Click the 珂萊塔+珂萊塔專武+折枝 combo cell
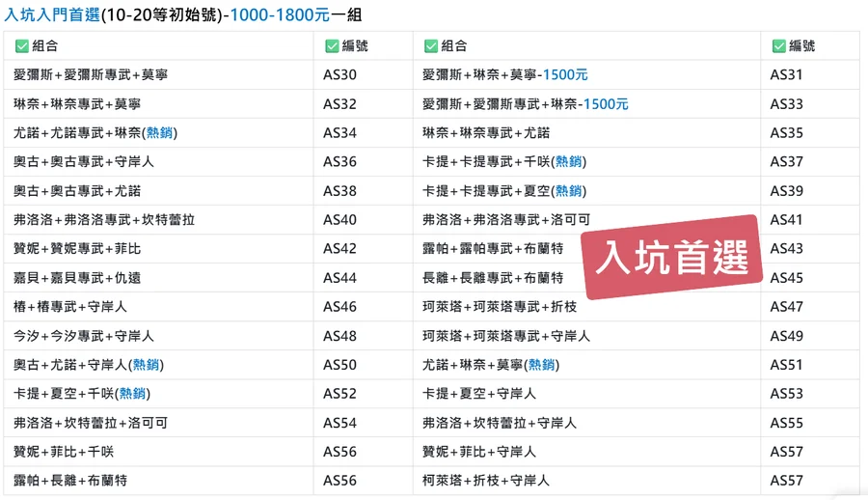This screenshot has width=868, height=500. [x=500, y=307]
